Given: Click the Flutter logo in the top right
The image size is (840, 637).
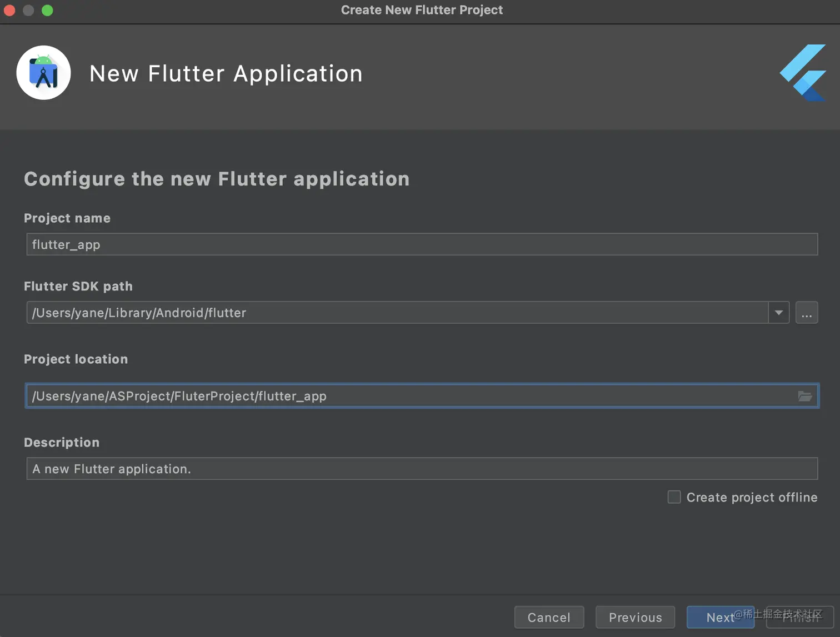Looking at the screenshot, I should 803,72.
